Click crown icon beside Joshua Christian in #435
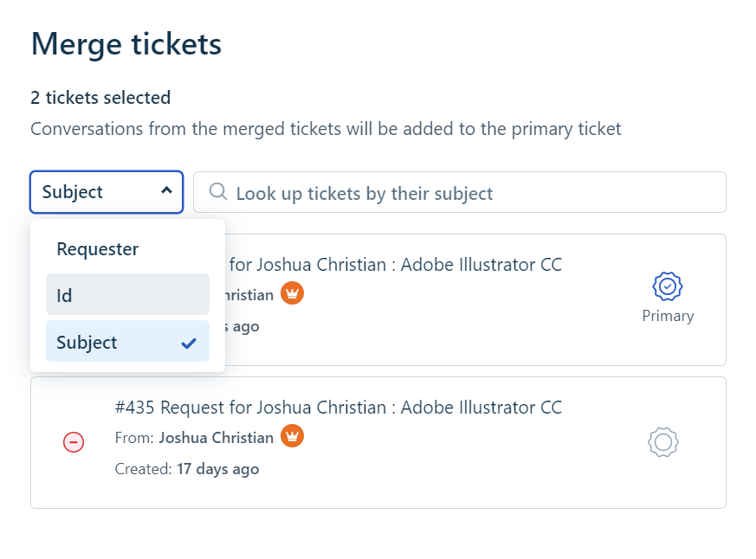Viewport: 756px width, 559px height. [x=293, y=437]
